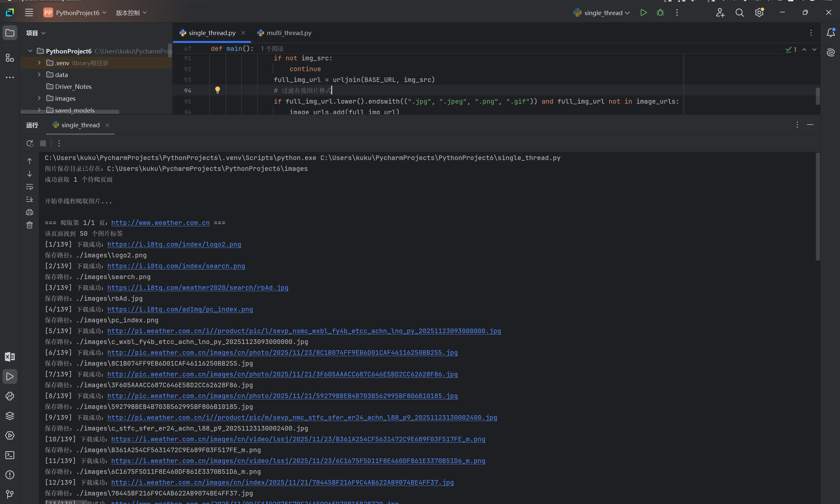This screenshot has height=504, width=840.
Task: Click the Stop process button
Action: coord(43,143)
